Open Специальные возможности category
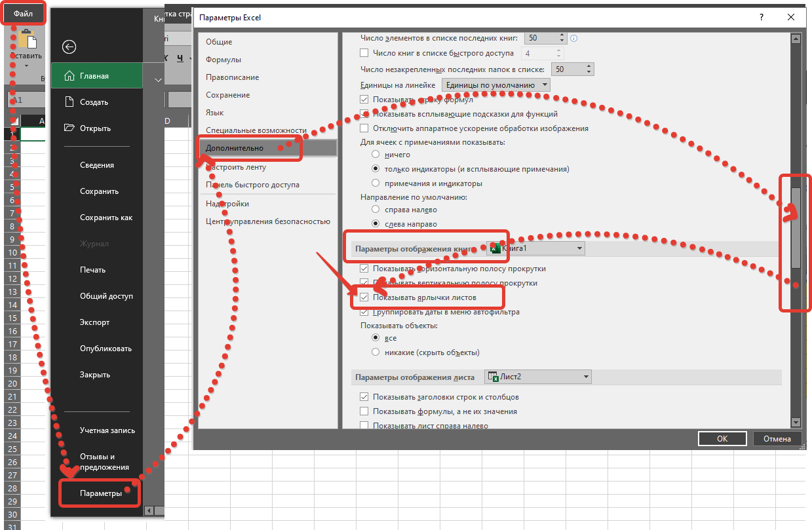812x530 pixels. (x=256, y=130)
